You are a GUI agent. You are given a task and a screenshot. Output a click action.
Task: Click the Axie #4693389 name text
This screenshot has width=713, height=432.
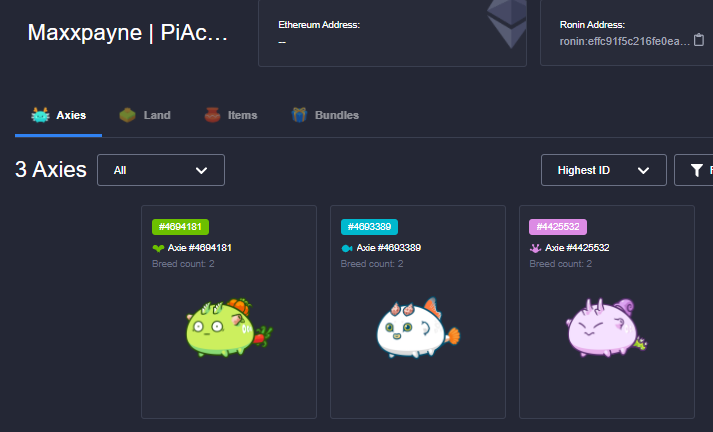[389, 248]
